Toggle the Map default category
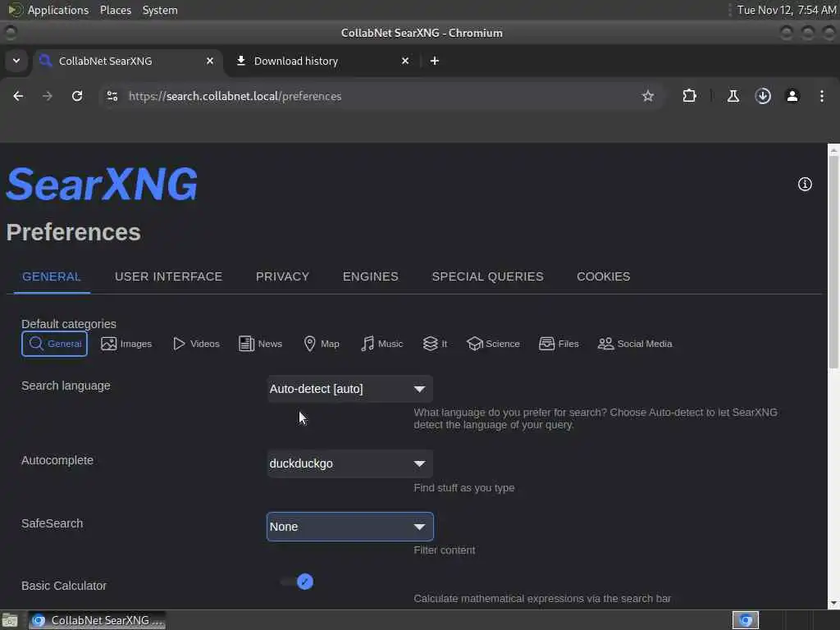This screenshot has width=840, height=630. click(322, 344)
